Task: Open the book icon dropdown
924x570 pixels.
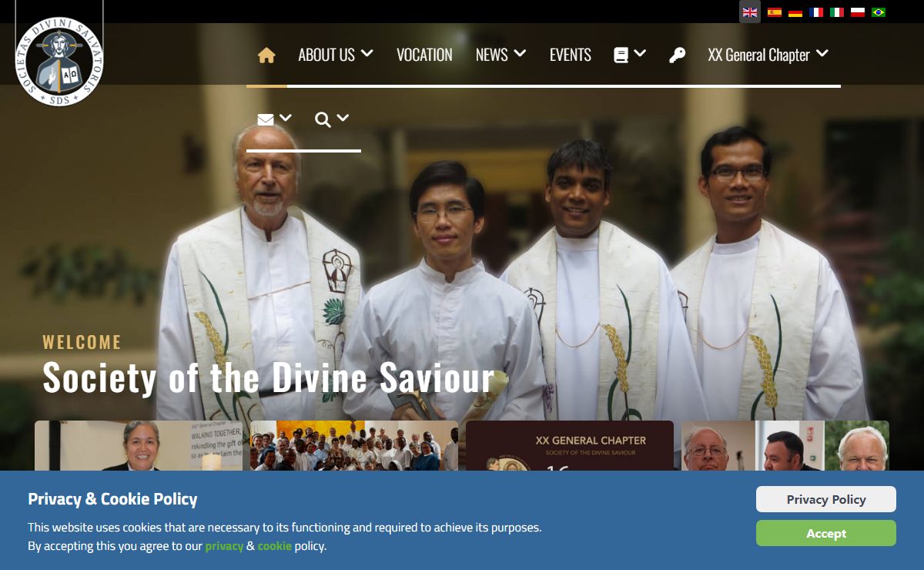Action: pos(630,55)
